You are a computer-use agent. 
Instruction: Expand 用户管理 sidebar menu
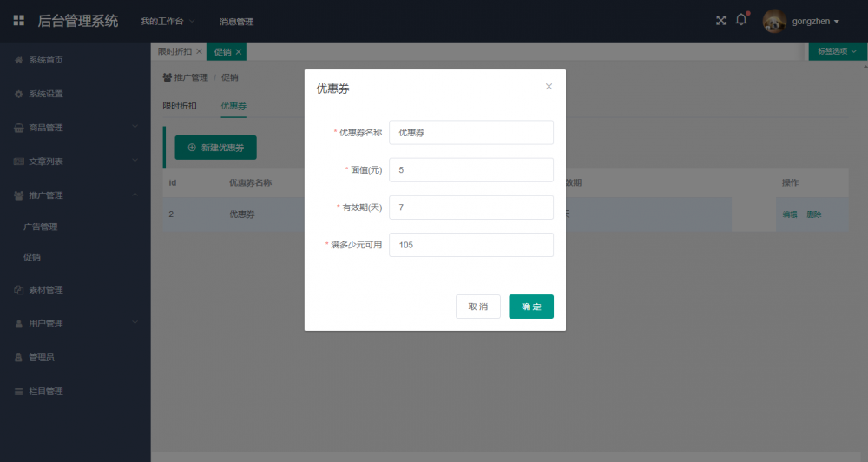pos(76,324)
